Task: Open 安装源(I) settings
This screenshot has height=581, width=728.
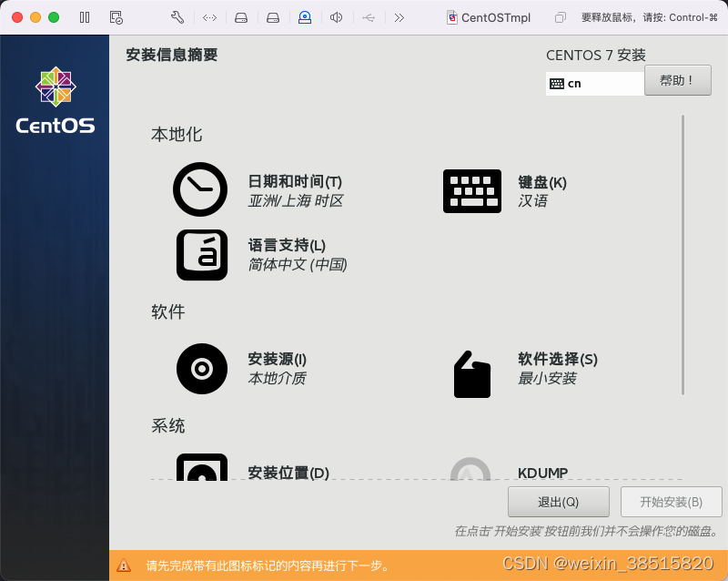Action: [278, 359]
